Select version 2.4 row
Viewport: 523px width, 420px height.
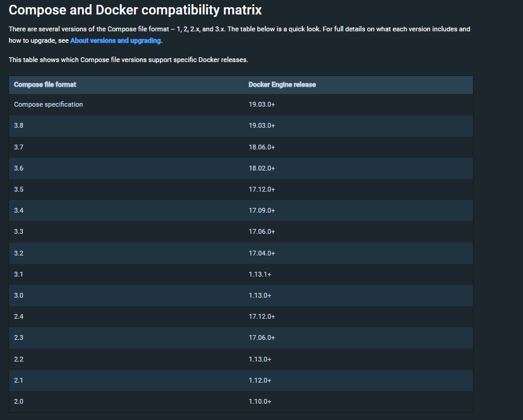pos(19,316)
